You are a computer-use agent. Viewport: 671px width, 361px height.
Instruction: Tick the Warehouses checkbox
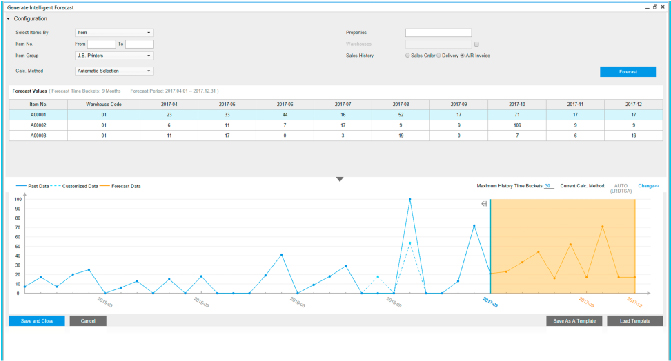[476, 44]
